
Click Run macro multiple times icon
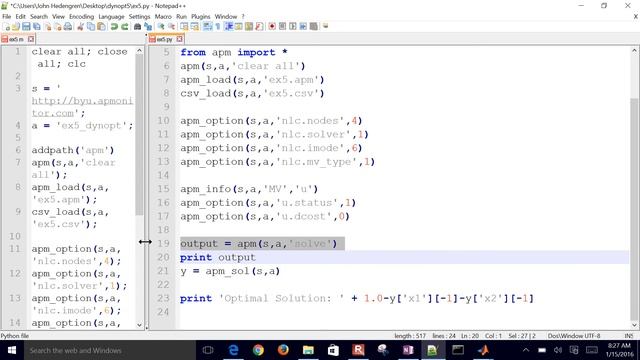click(303, 27)
